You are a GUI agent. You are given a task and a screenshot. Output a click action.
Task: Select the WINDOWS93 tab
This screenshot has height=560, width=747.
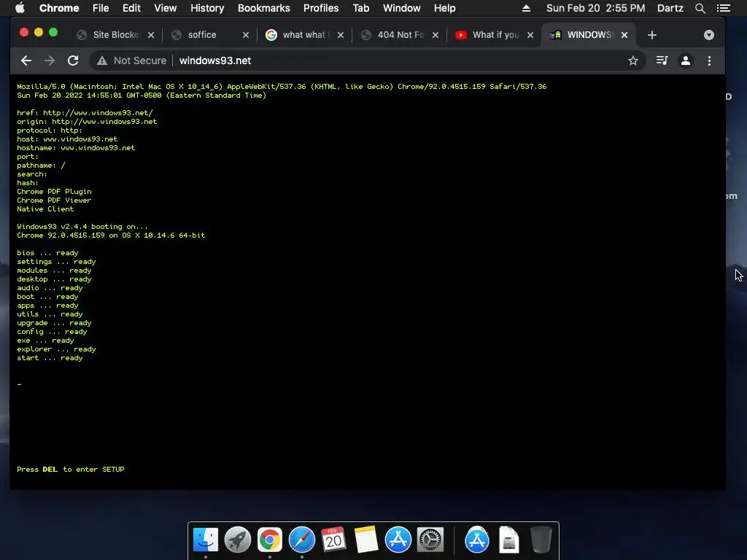click(589, 35)
